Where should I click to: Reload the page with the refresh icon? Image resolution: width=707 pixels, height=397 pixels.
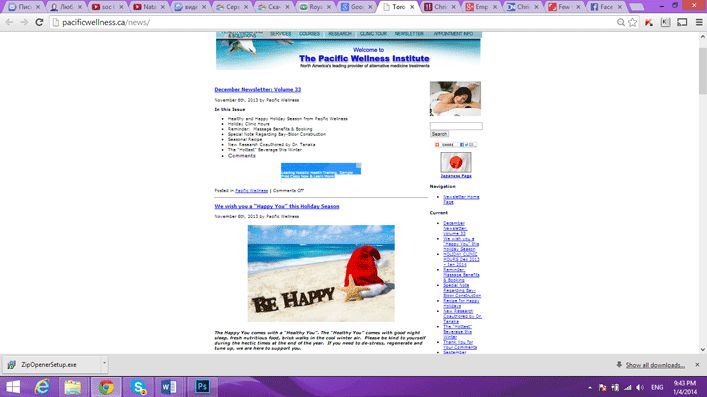point(39,22)
